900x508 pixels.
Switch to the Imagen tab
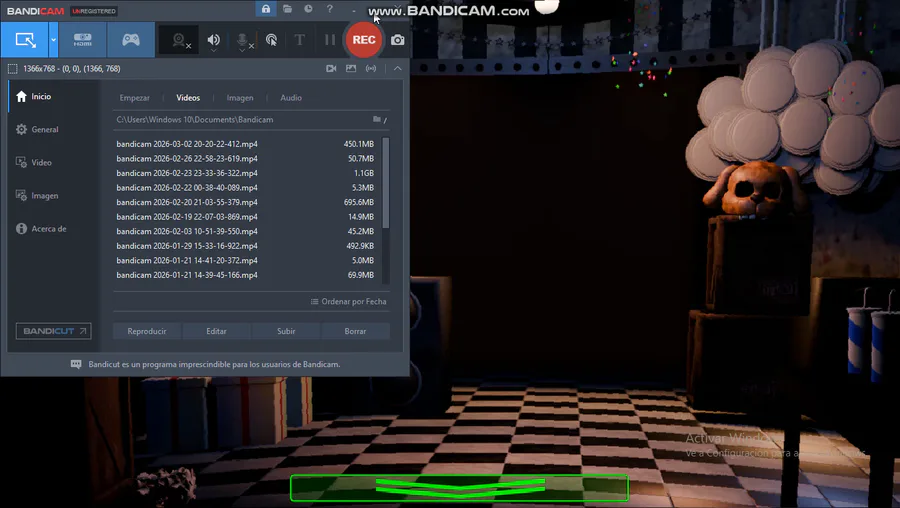pyautogui.click(x=240, y=98)
